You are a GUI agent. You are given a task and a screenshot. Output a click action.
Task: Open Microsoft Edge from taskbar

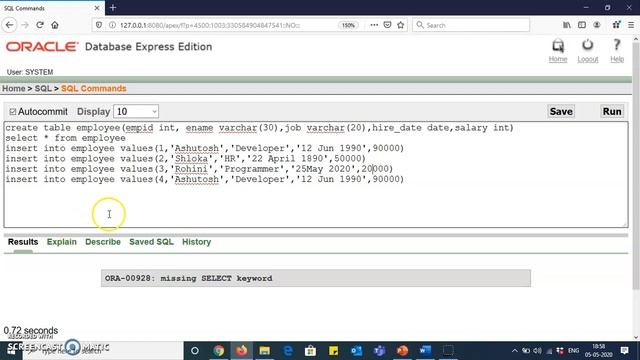[x=288, y=350]
